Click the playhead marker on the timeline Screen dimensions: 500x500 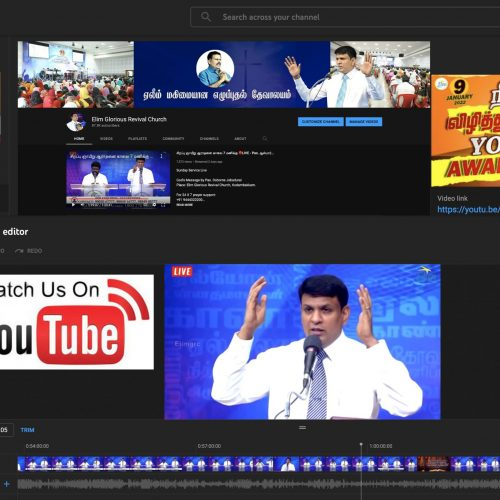pyautogui.click(x=361, y=444)
